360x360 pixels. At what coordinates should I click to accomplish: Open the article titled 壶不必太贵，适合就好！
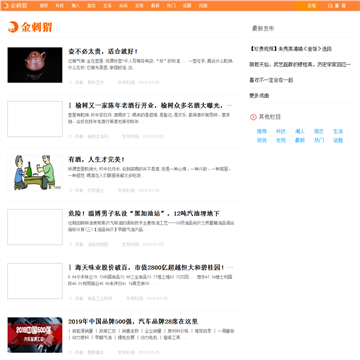click(x=103, y=52)
